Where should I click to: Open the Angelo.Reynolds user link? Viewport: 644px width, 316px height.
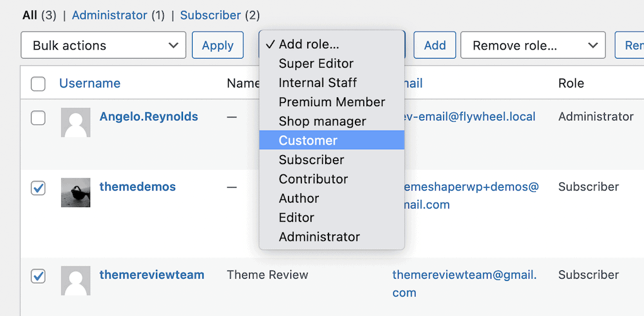pyautogui.click(x=149, y=116)
